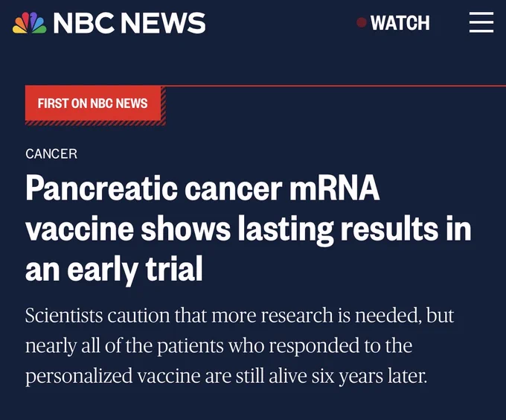Open the CANCER category link
This screenshot has height=420, width=506.
[x=51, y=153]
